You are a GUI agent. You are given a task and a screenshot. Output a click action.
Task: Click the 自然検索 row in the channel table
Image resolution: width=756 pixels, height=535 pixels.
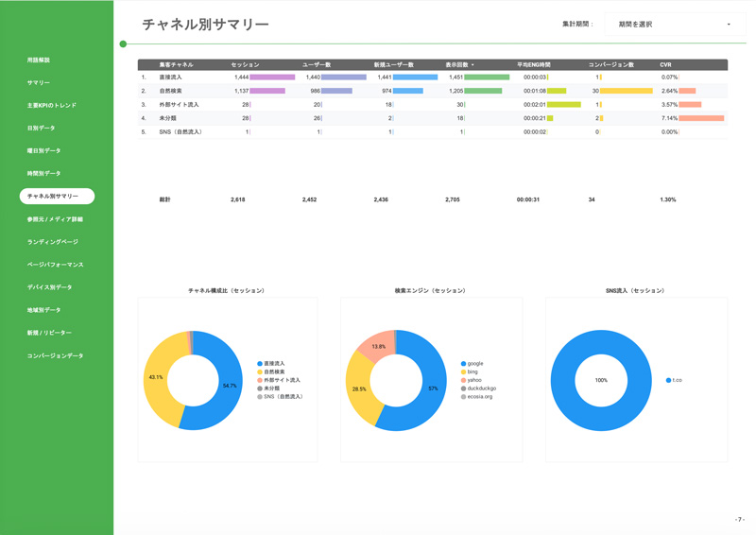(170, 91)
